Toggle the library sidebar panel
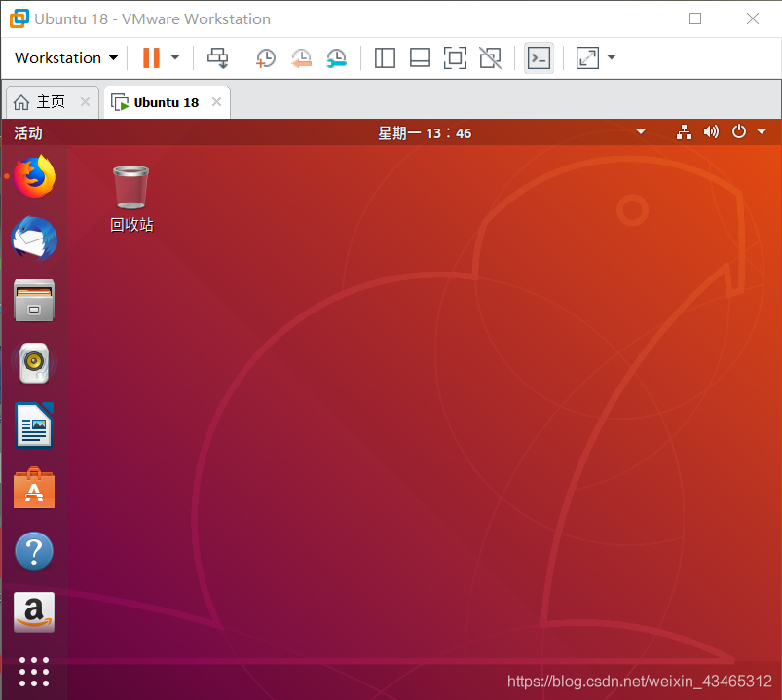 385,57
